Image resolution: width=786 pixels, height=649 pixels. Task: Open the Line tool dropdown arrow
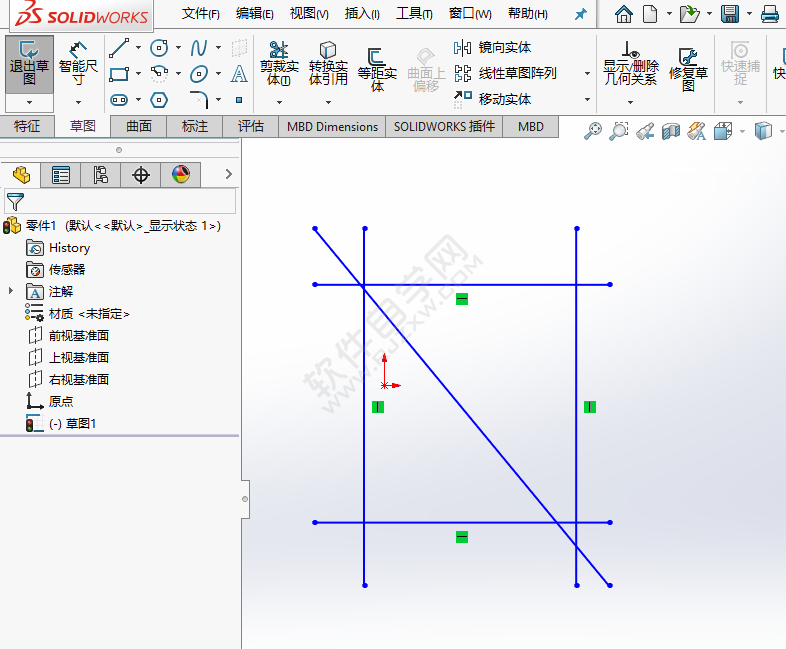(138, 48)
